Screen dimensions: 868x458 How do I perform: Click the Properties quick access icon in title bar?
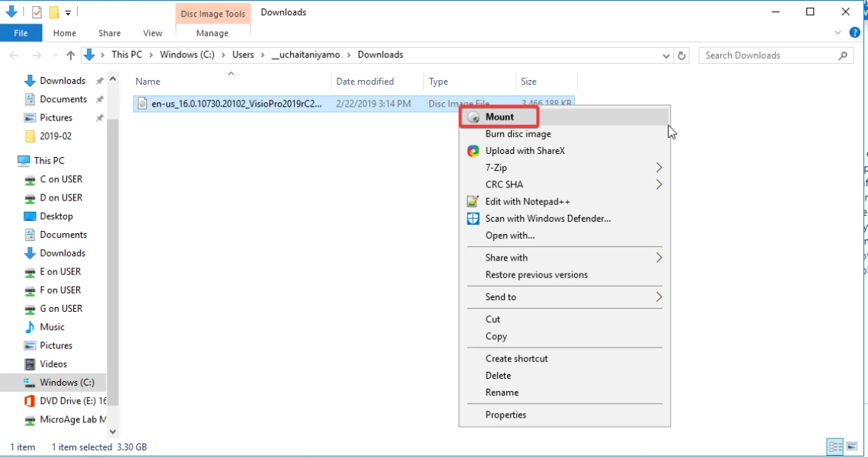(x=37, y=12)
